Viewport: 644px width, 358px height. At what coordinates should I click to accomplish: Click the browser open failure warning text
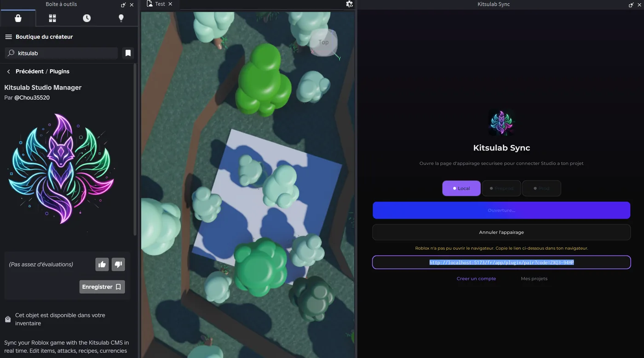coord(501,248)
